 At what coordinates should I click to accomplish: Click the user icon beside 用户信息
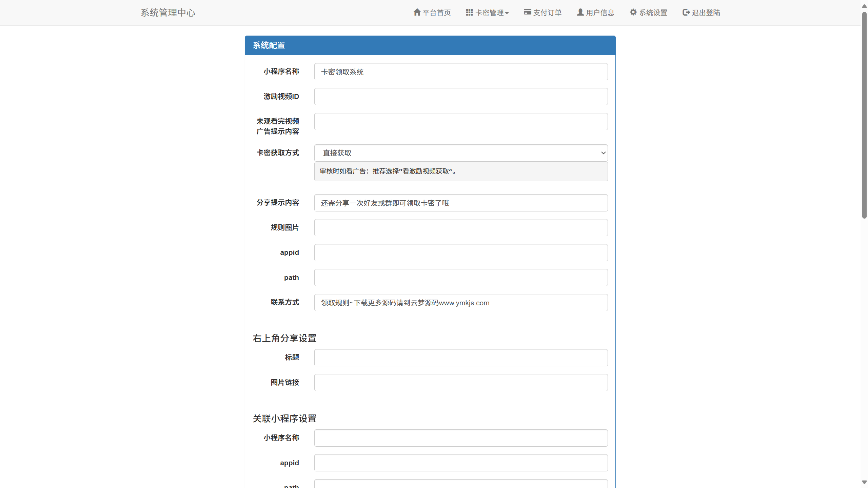580,12
